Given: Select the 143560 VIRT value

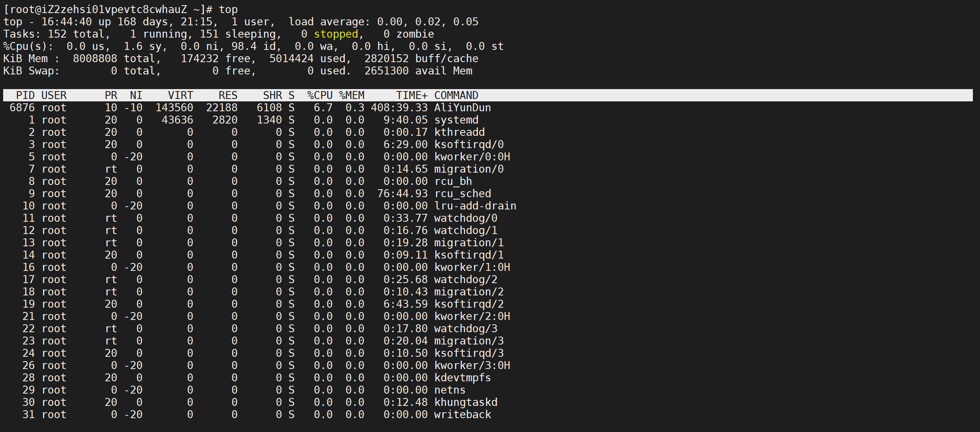Looking at the screenshot, I should (174, 108).
